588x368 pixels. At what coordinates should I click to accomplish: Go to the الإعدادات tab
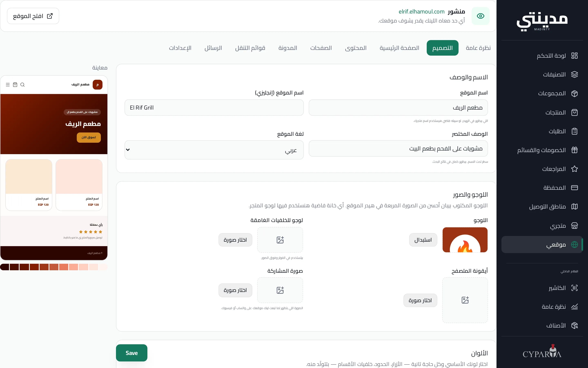(180, 48)
